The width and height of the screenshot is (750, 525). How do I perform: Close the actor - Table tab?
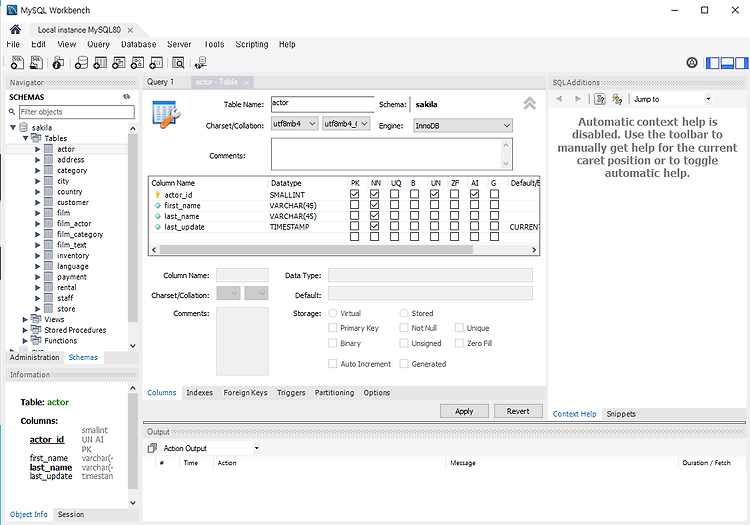point(247,83)
